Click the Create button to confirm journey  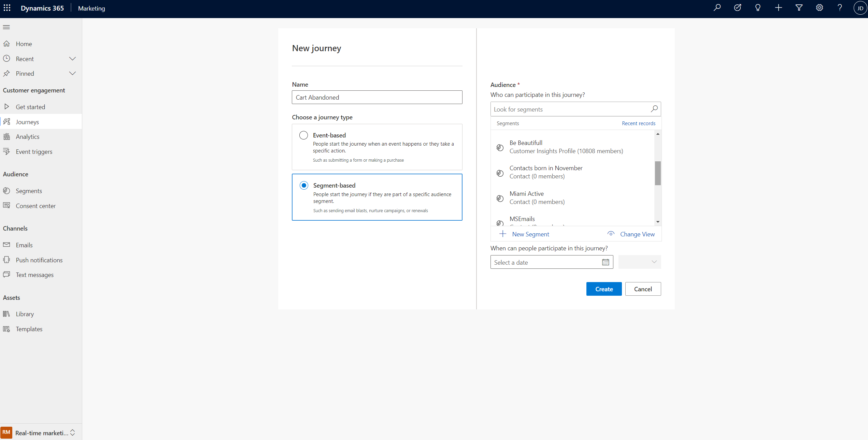click(603, 289)
